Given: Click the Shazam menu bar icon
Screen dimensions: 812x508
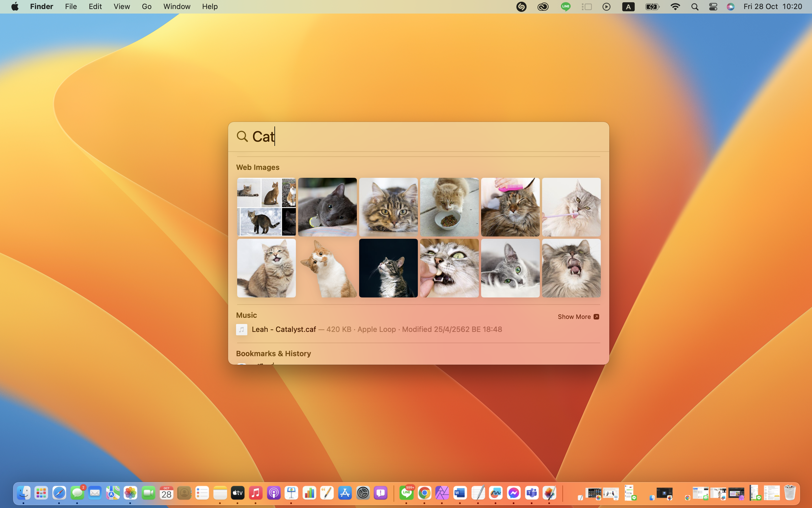Looking at the screenshot, I should [x=521, y=7].
